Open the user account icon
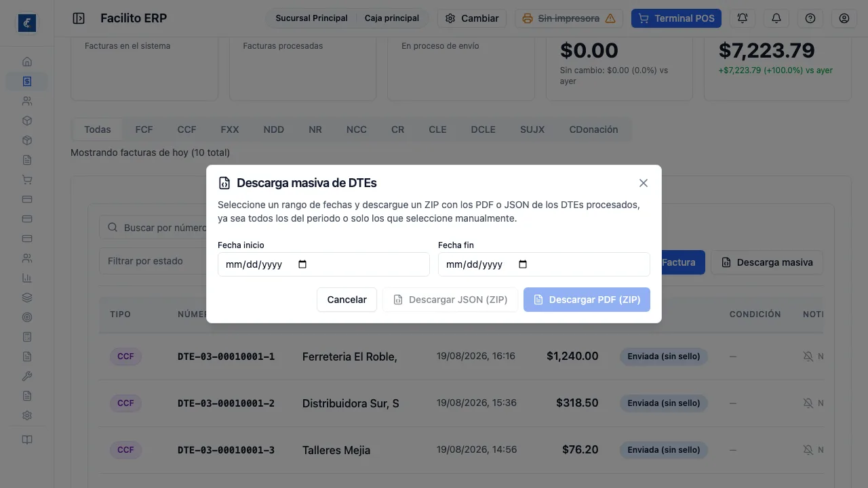 tap(844, 18)
